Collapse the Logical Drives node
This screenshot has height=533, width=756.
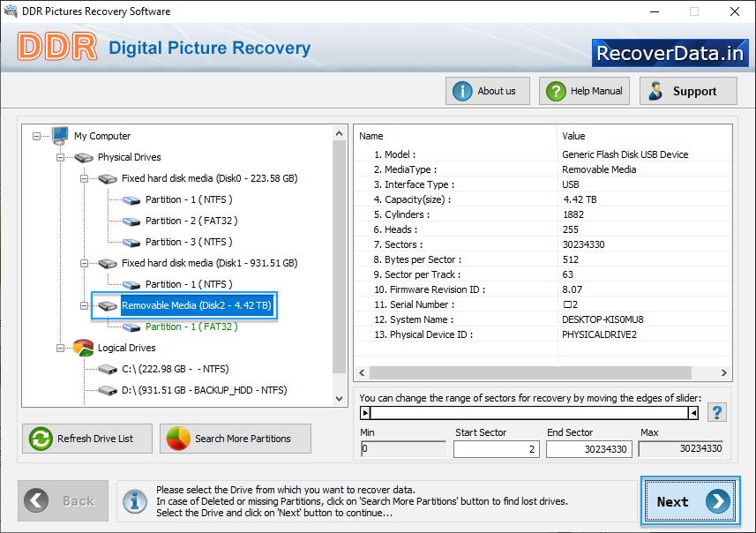tap(60, 348)
